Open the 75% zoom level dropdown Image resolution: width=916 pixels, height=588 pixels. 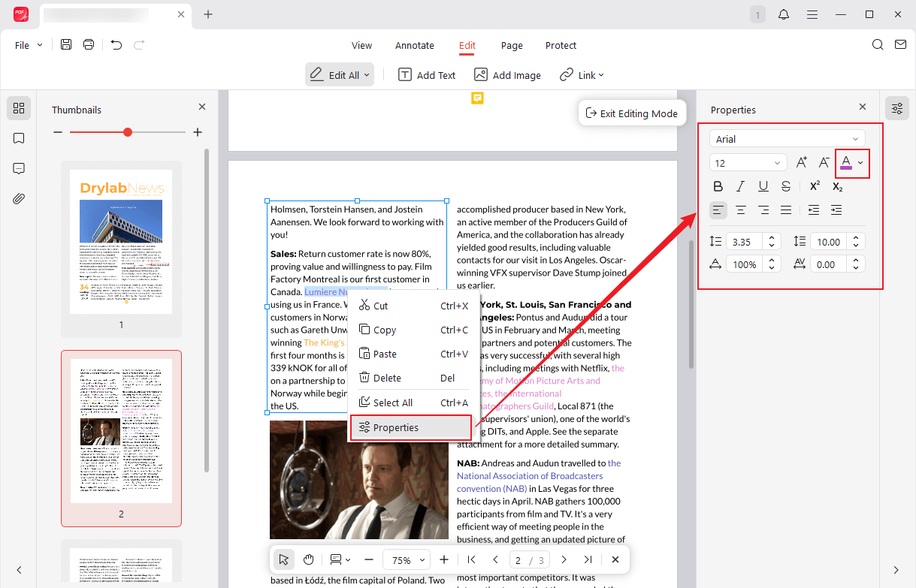406,559
